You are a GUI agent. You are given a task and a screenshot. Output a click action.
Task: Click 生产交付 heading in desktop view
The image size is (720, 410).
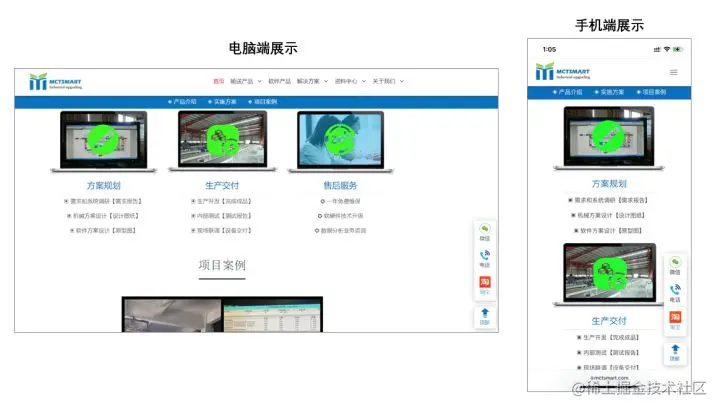(x=222, y=185)
